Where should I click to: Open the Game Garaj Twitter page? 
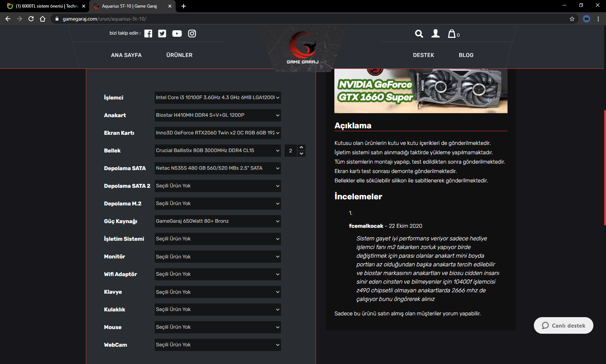point(162,34)
